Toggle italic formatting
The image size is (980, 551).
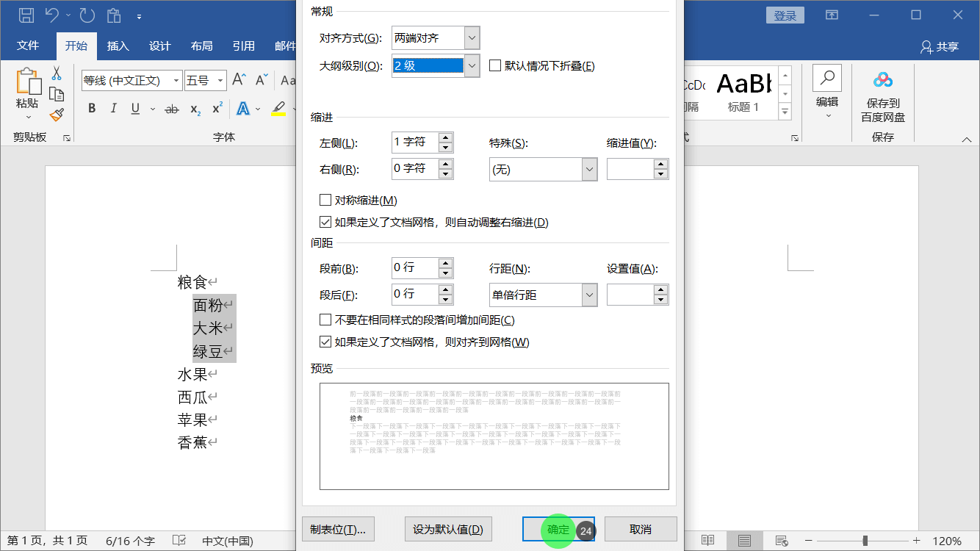113,109
